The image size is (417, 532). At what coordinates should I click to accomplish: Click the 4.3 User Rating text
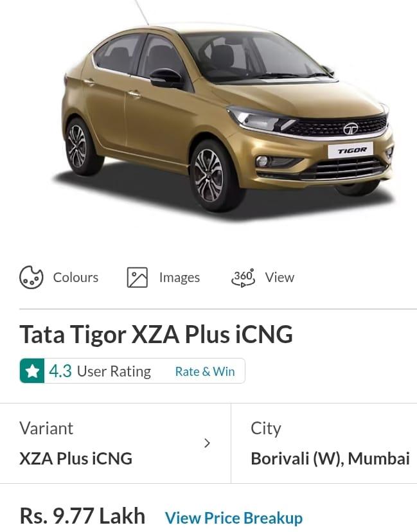pyautogui.click(x=100, y=371)
